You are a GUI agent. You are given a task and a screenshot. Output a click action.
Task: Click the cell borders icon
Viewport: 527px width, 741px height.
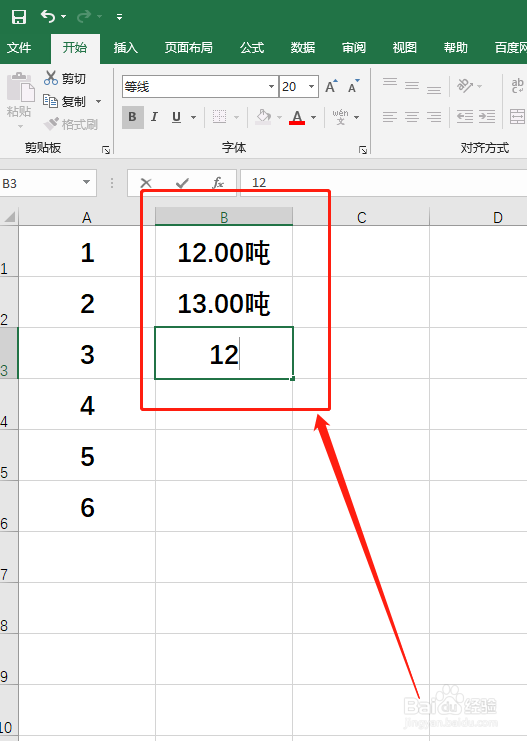tap(219, 117)
